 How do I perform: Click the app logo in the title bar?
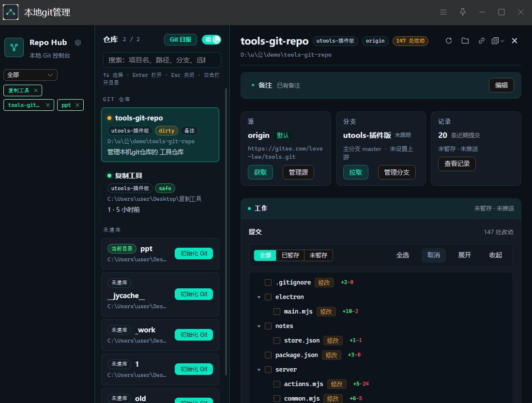click(11, 12)
